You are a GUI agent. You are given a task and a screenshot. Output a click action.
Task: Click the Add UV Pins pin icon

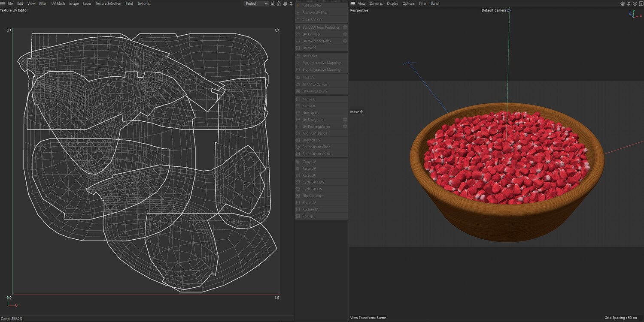tap(298, 6)
